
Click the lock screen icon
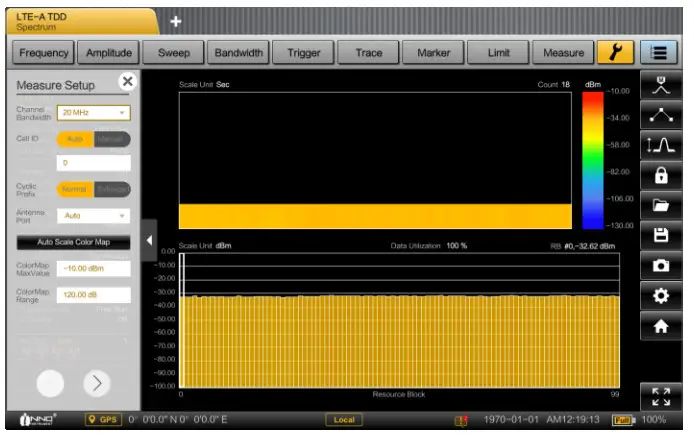tap(661, 176)
